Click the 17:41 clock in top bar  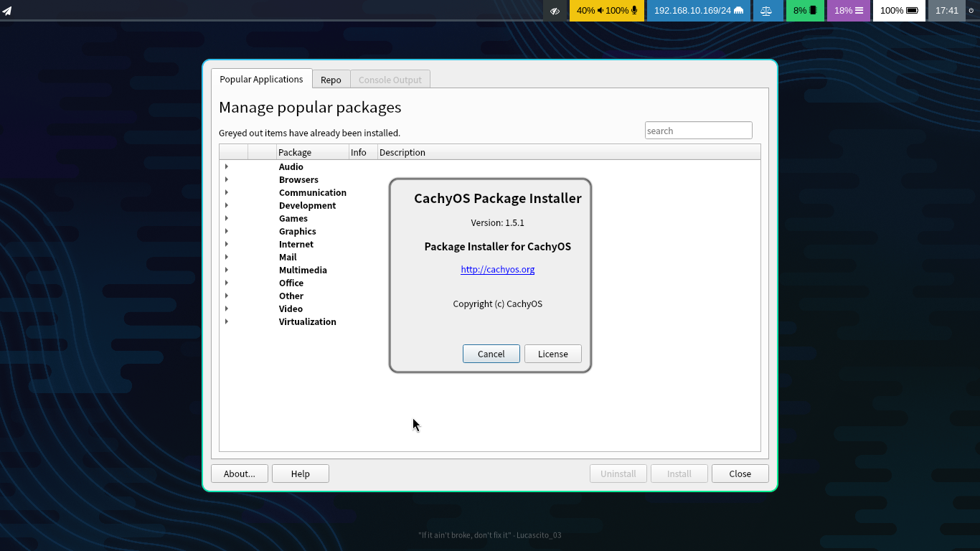click(947, 11)
